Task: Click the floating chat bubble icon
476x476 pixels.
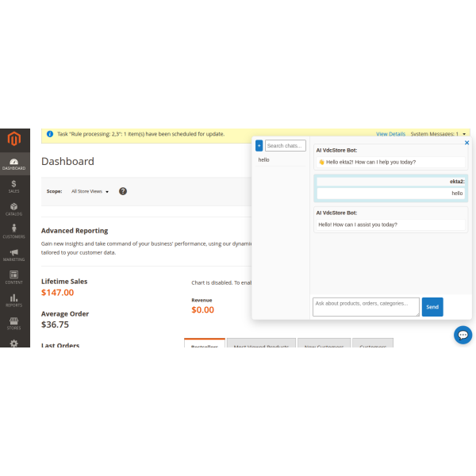Action: [463, 335]
